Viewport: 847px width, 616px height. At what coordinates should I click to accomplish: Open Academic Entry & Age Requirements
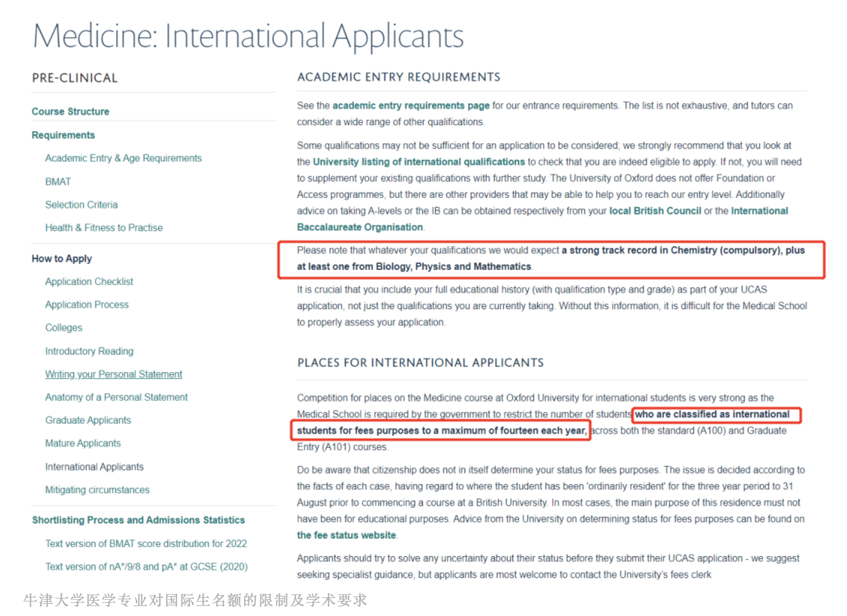pos(123,158)
